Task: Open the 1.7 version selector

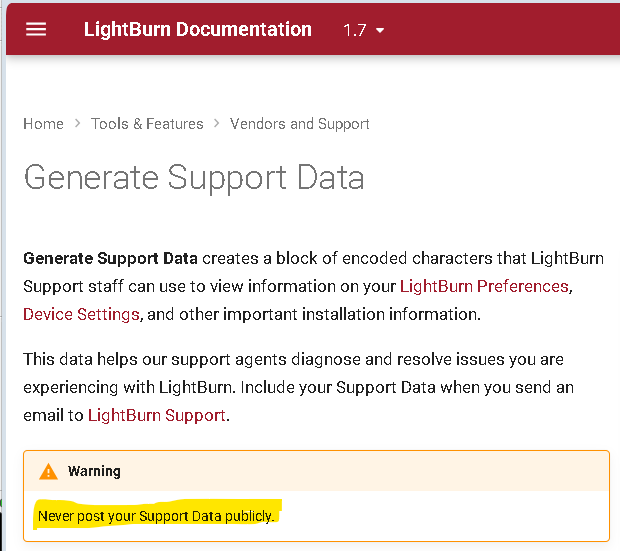Action: tap(363, 30)
